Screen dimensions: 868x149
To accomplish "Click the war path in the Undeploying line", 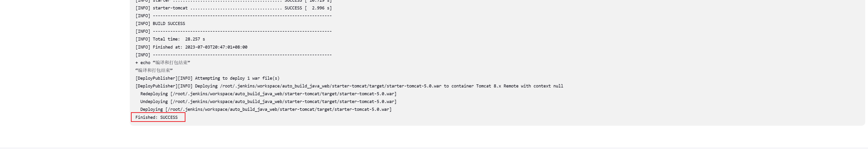I will (283, 102).
